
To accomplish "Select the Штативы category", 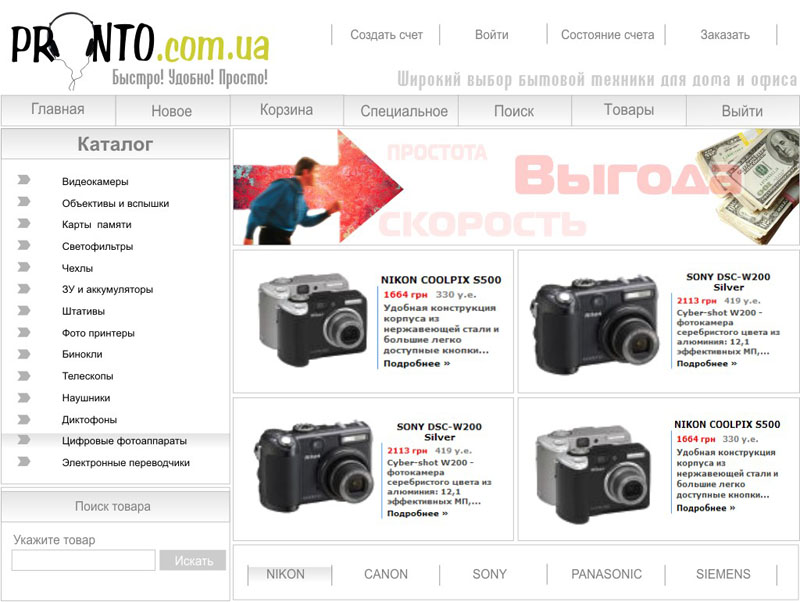I will [83, 311].
